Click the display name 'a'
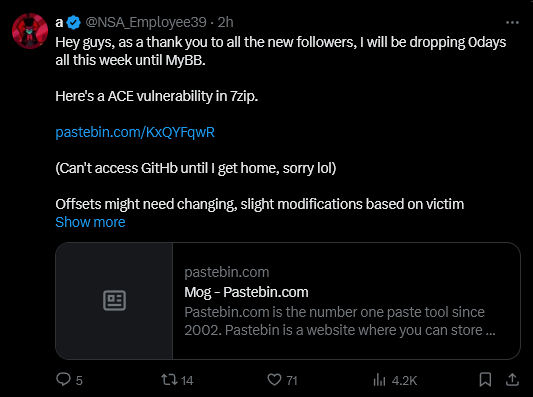Viewport: 533px width, 397px height. (x=59, y=23)
